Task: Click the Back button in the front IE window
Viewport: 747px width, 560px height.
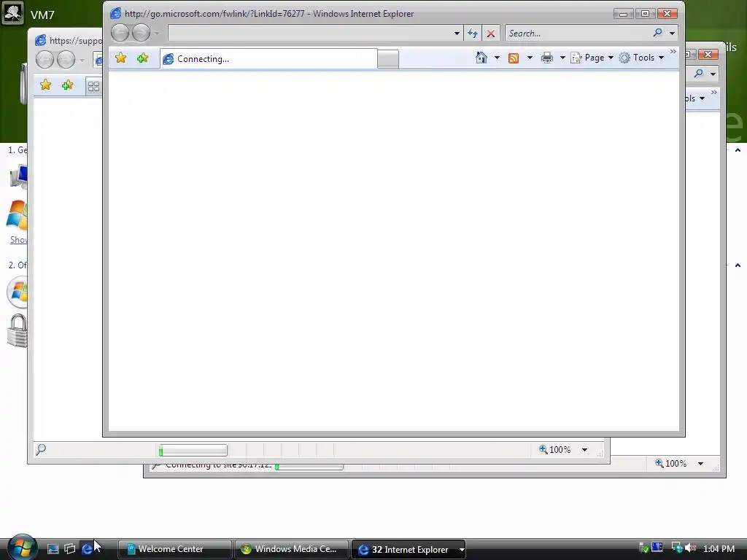Action: coord(120,33)
